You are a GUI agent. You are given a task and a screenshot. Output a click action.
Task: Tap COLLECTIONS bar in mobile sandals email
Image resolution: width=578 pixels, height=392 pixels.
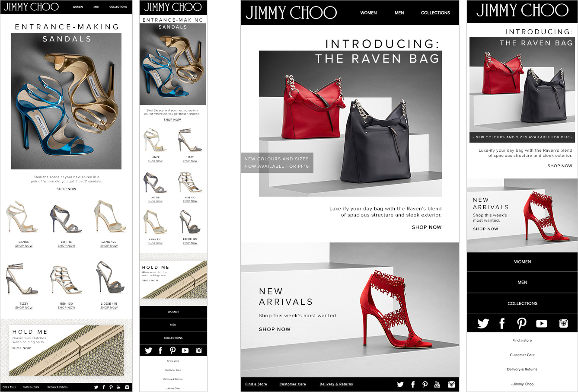coord(173,338)
